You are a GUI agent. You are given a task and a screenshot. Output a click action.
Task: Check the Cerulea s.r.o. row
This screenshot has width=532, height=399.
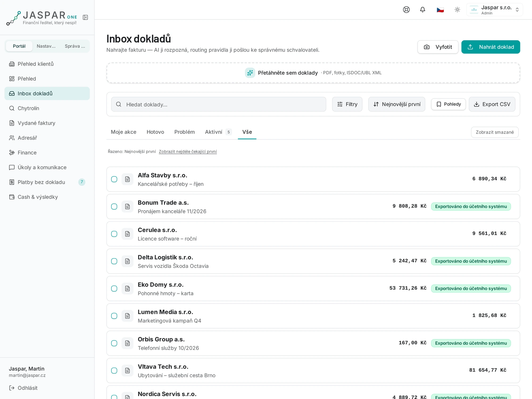pyautogui.click(x=114, y=234)
